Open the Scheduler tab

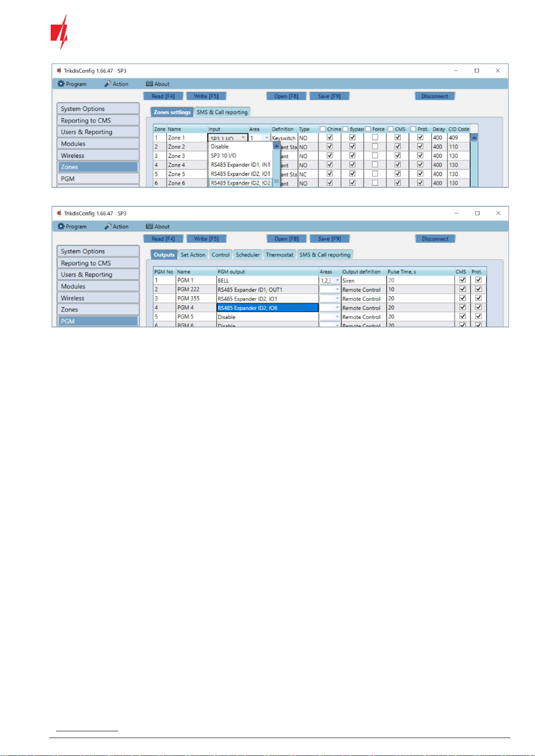pyautogui.click(x=248, y=255)
